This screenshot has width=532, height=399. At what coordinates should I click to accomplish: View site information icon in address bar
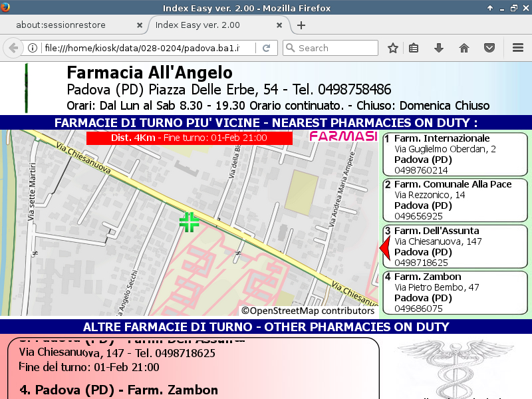[32, 48]
